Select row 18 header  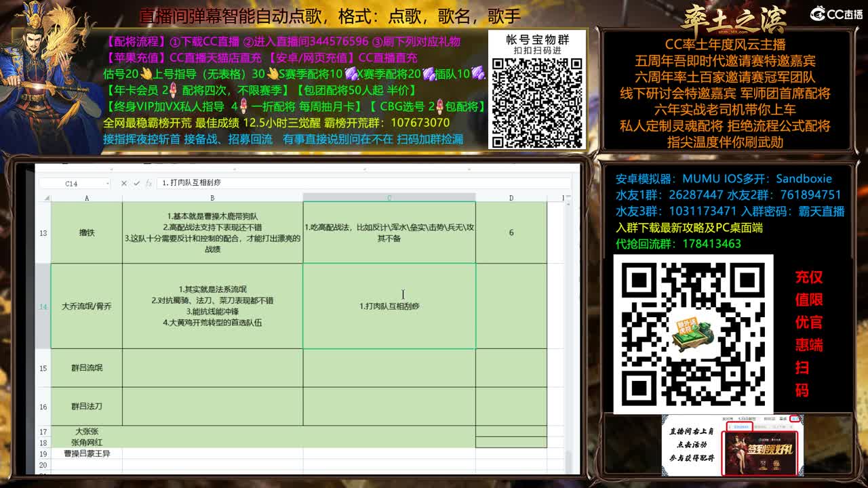point(43,443)
